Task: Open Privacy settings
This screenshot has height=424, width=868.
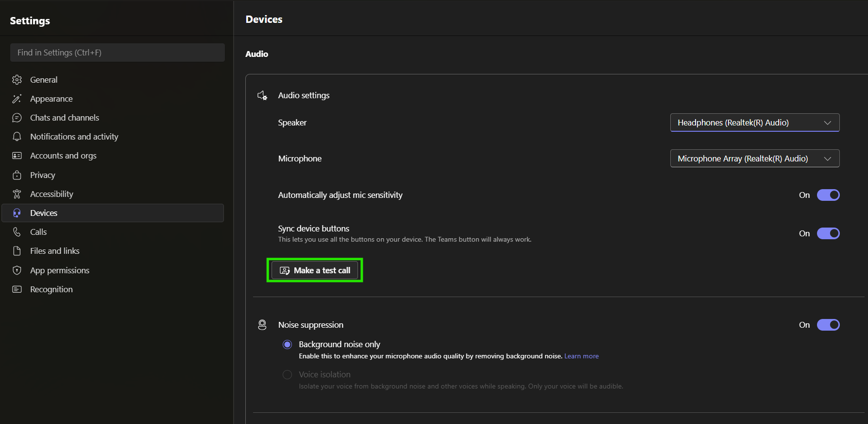Action: (x=113, y=175)
